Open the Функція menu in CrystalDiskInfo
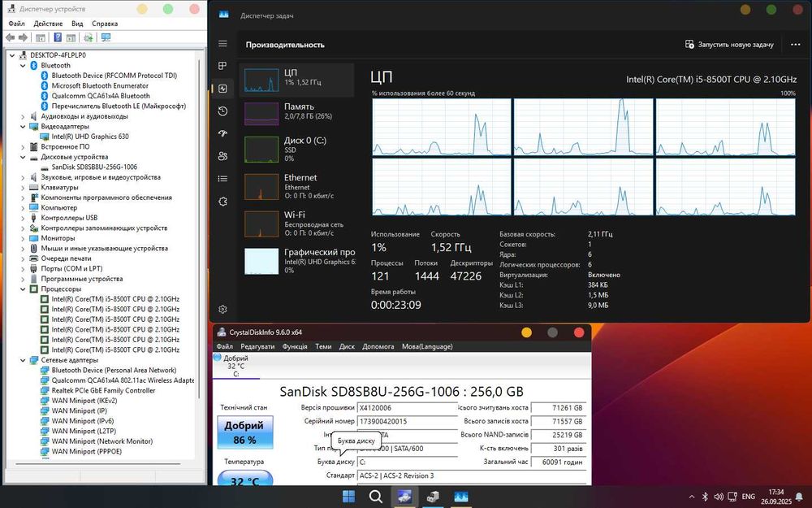Viewport: 812px width, 508px height. pos(295,346)
